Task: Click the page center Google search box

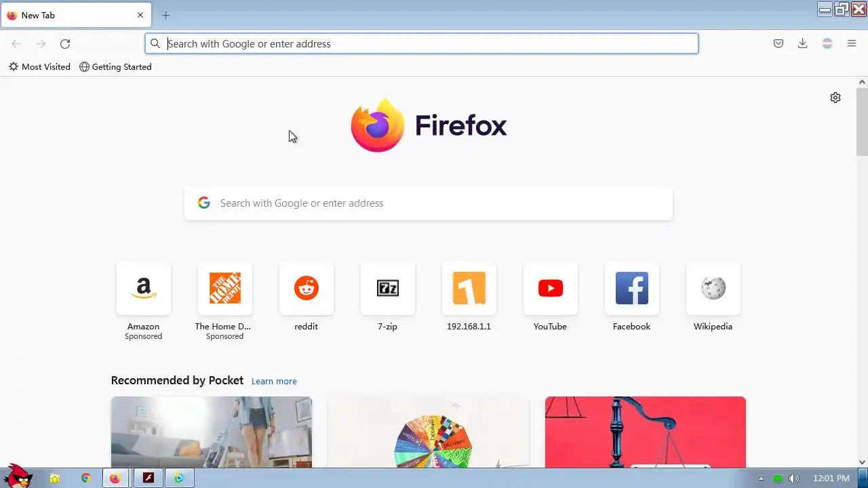Action: [429, 203]
